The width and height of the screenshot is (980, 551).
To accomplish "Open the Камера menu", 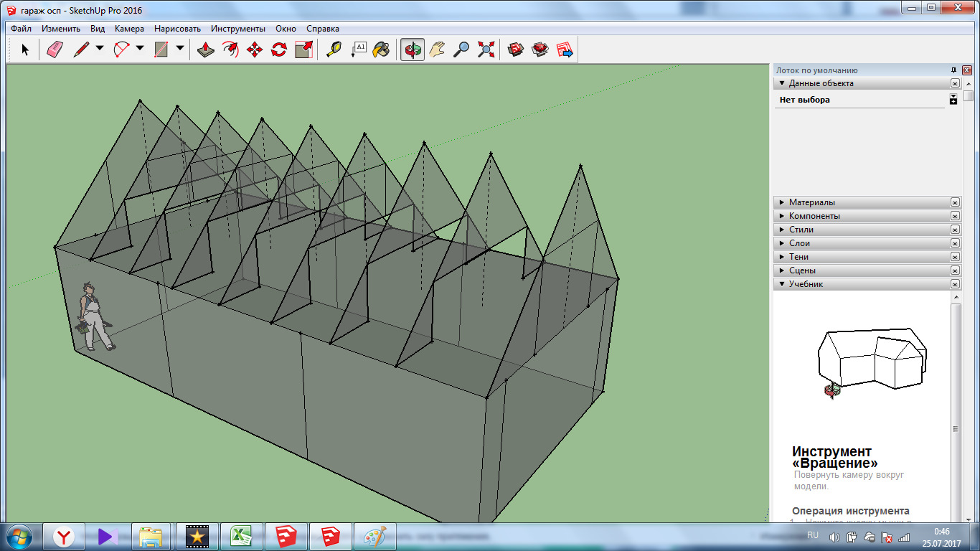I will pos(129,29).
